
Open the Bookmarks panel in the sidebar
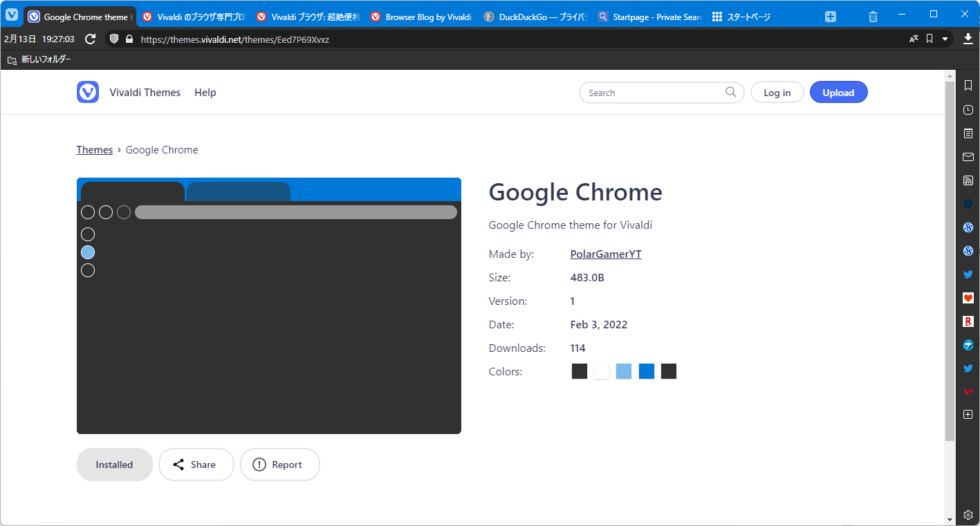coord(968,85)
